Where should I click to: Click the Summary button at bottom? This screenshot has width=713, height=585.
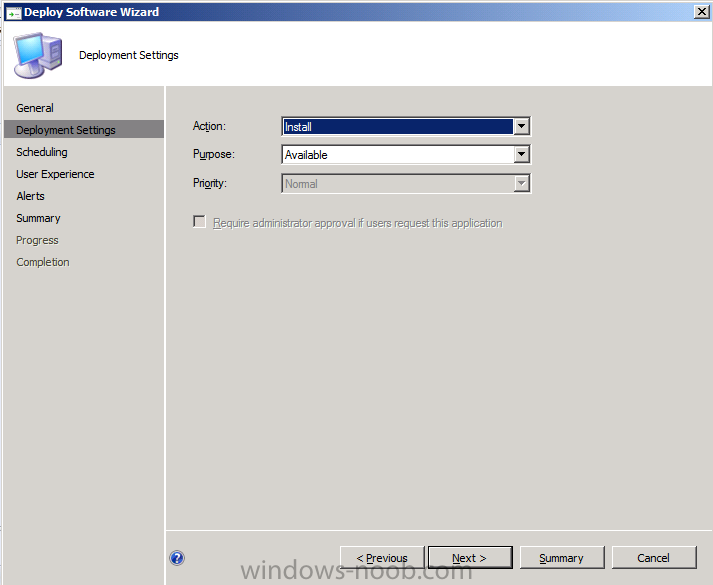(x=562, y=558)
